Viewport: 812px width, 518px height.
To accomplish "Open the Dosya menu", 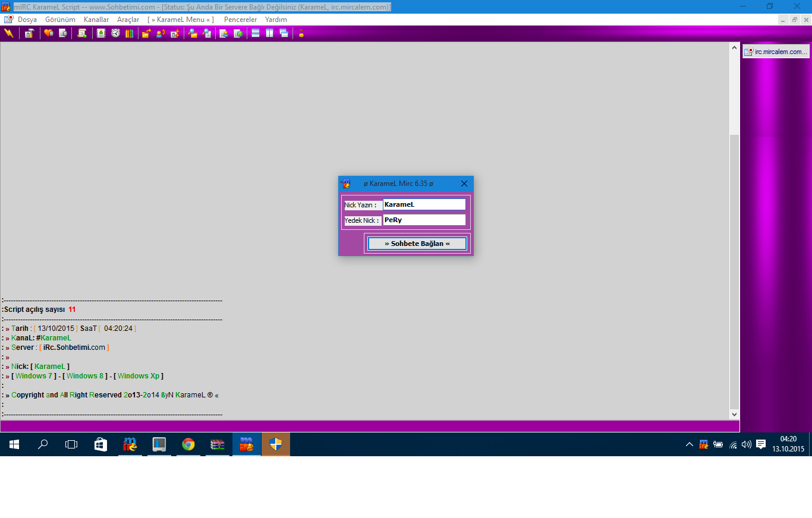I will [27, 20].
